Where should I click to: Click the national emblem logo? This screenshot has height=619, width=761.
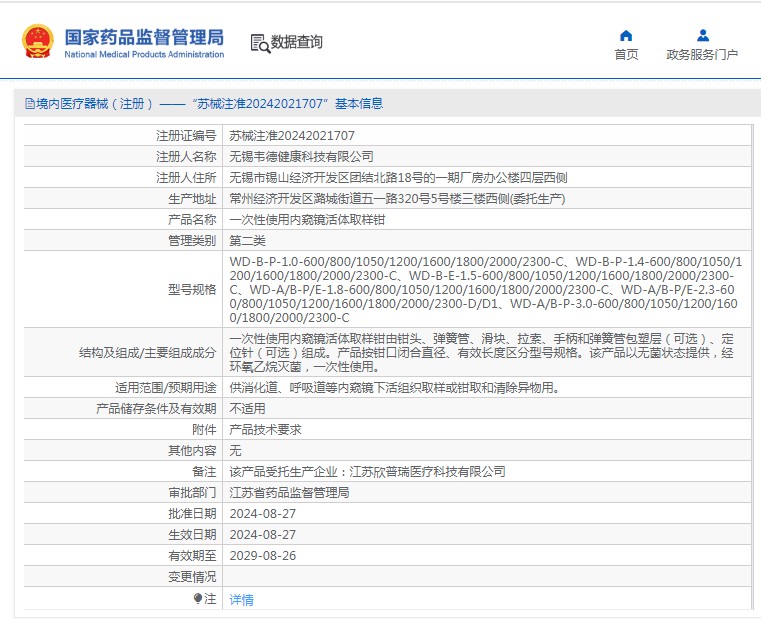[x=37, y=42]
